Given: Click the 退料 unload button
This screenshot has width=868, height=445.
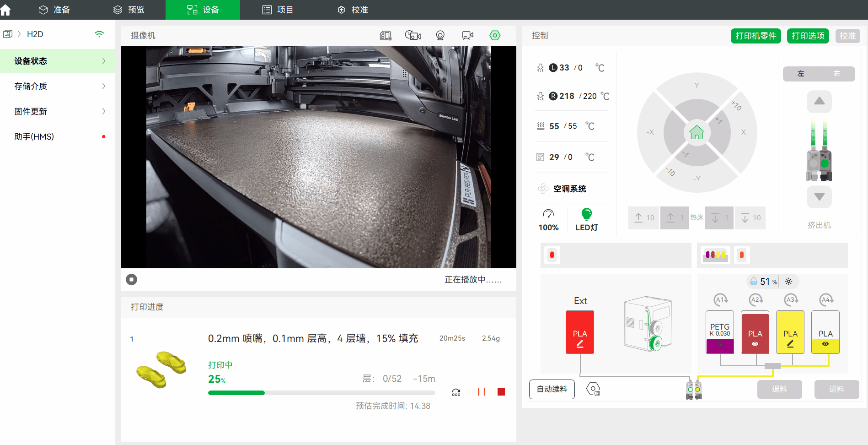Looking at the screenshot, I should [x=780, y=389].
